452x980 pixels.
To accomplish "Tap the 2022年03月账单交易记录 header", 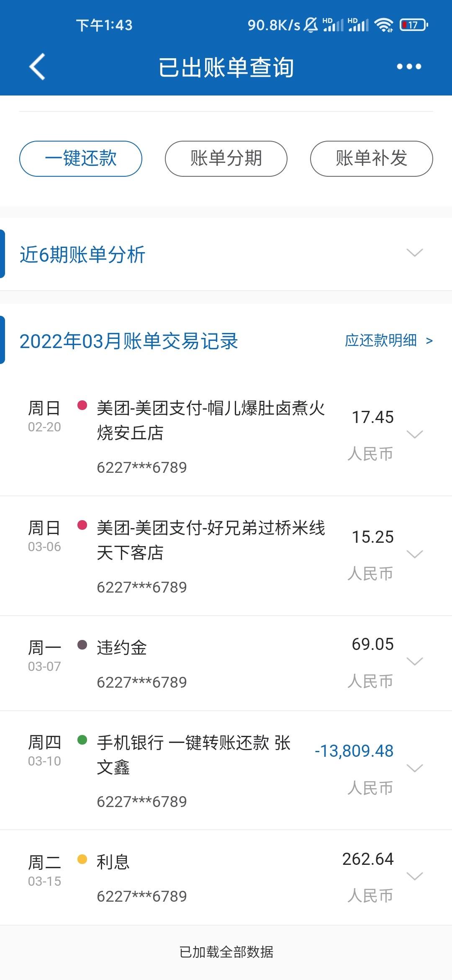I will click(129, 341).
